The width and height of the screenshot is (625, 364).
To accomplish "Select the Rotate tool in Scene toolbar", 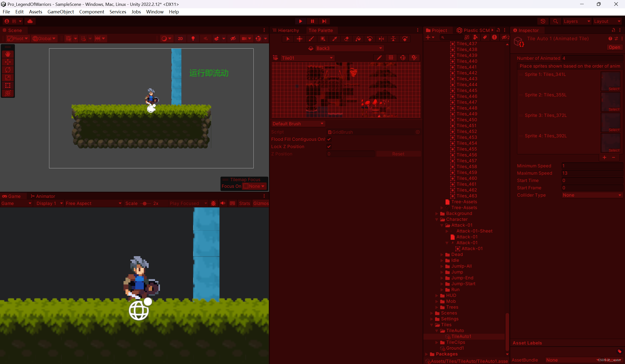I will pyautogui.click(x=8, y=70).
